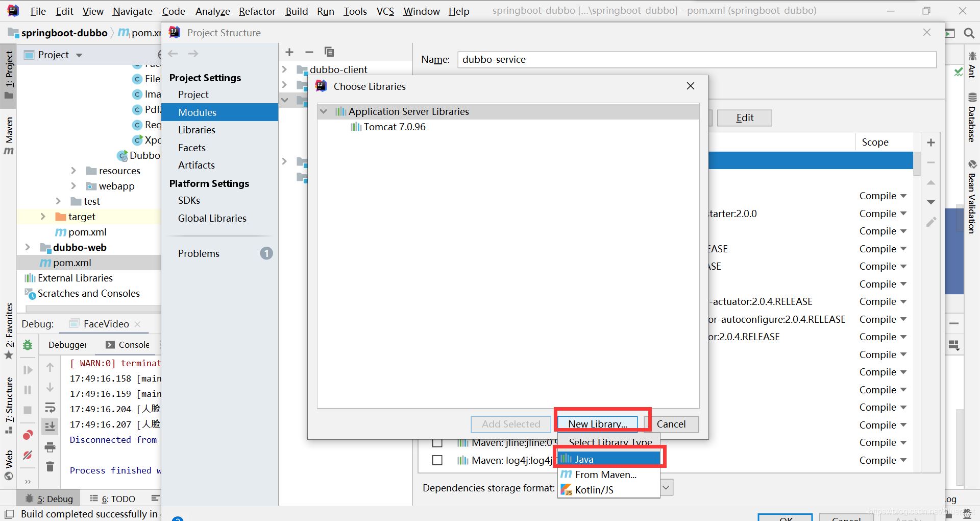980x521 pixels.
Task: Select Java from library type list
Action: point(609,459)
